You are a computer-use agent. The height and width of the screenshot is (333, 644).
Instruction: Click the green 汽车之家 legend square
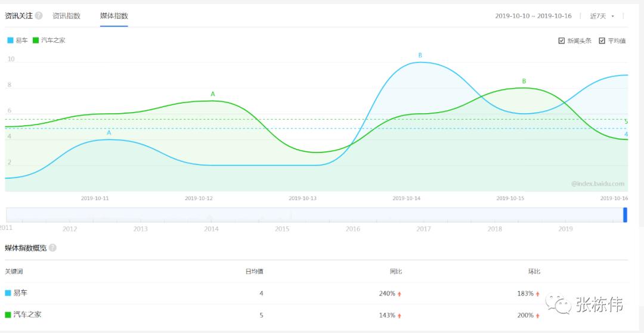coord(36,40)
